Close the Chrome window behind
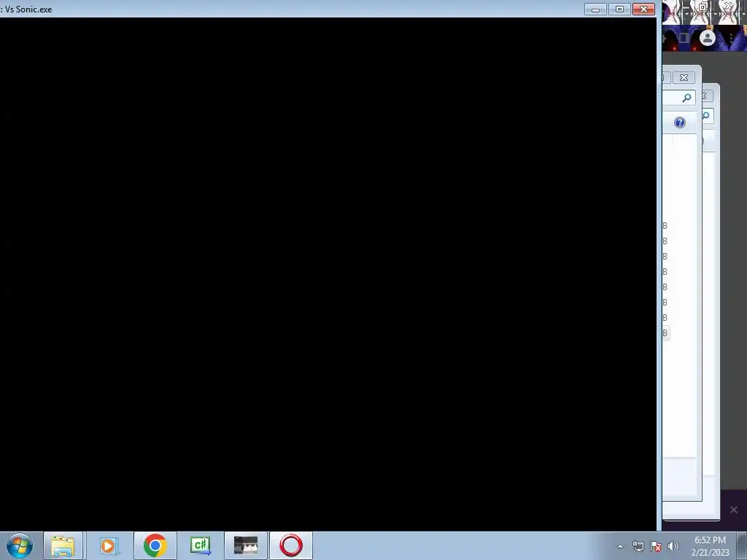Image resolution: width=747 pixels, height=560 pixels. coord(729,6)
